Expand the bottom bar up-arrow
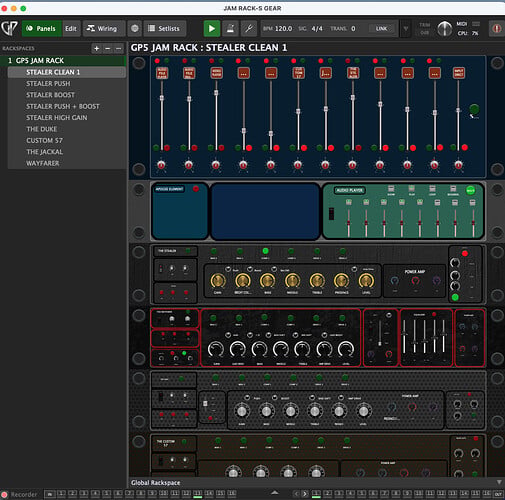The width and height of the screenshot is (505, 500). point(275,493)
